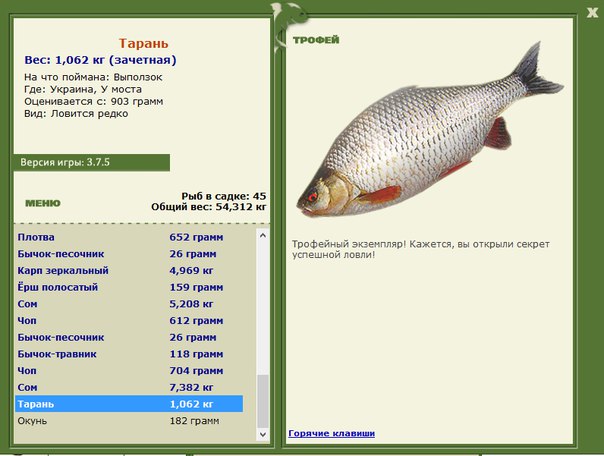
Task: Click the fish list scrollbar thumb
Action: (x=263, y=401)
